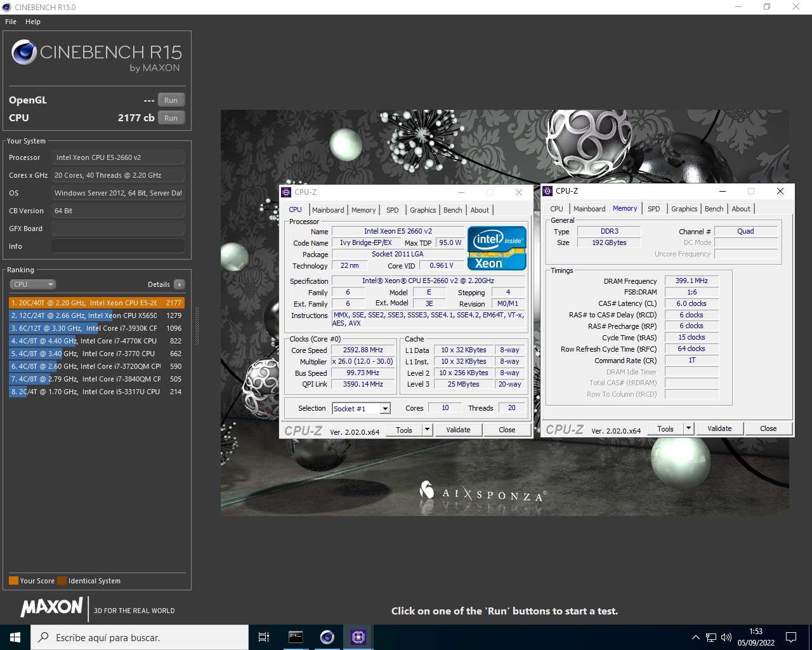This screenshot has width=812, height=650.
Task: Open About tab in right CPU-Z window
Action: [x=741, y=209]
